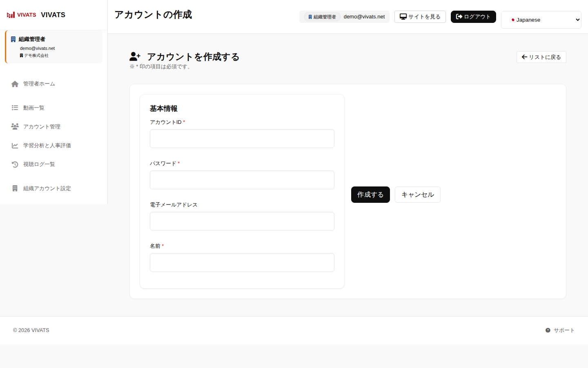Click the VIVATS logo icon
Screen dimensions: 588x368
pyautogui.click(x=21, y=15)
